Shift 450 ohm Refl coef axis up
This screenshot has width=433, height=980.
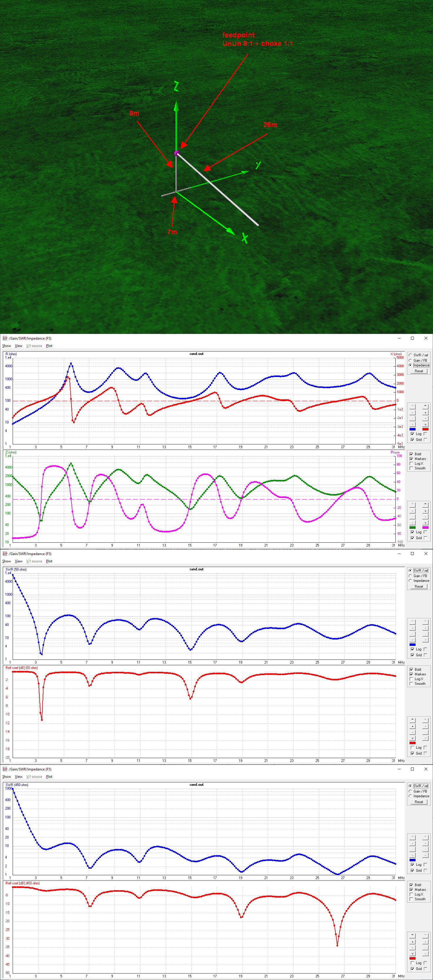412,936
